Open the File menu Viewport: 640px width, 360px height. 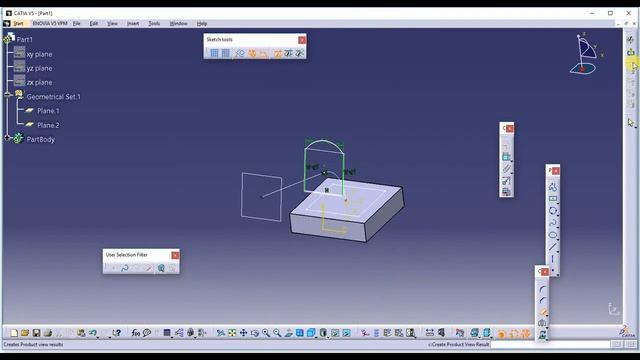tap(76, 24)
